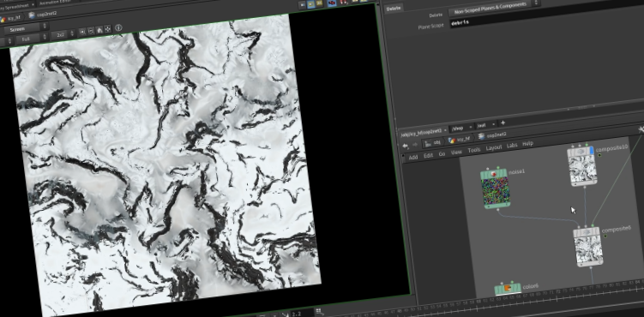Switch to the Delete parameter tab

394,9
